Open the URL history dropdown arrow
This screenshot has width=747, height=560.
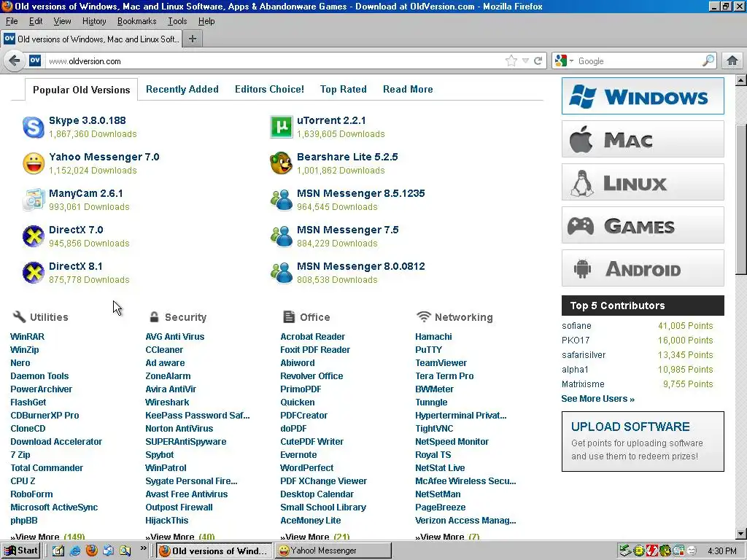click(525, 61)
